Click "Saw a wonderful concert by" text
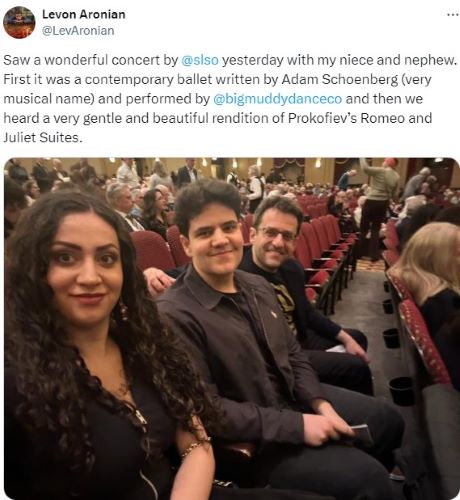Viewport: 460px width, 500px height. 91,60
